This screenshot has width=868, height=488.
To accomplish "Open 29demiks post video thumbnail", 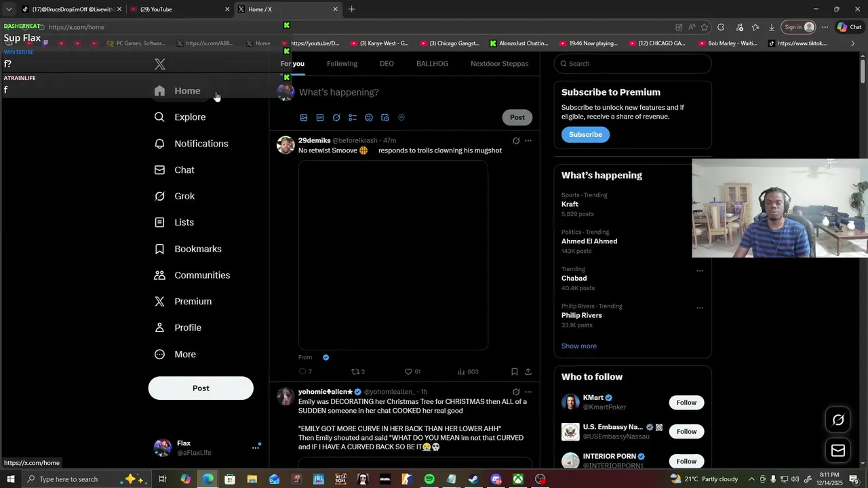I will click(x=393, y=255).
